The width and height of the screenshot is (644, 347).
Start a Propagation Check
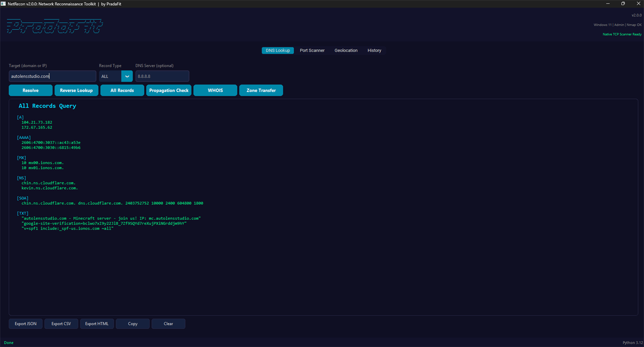point(169,90)
